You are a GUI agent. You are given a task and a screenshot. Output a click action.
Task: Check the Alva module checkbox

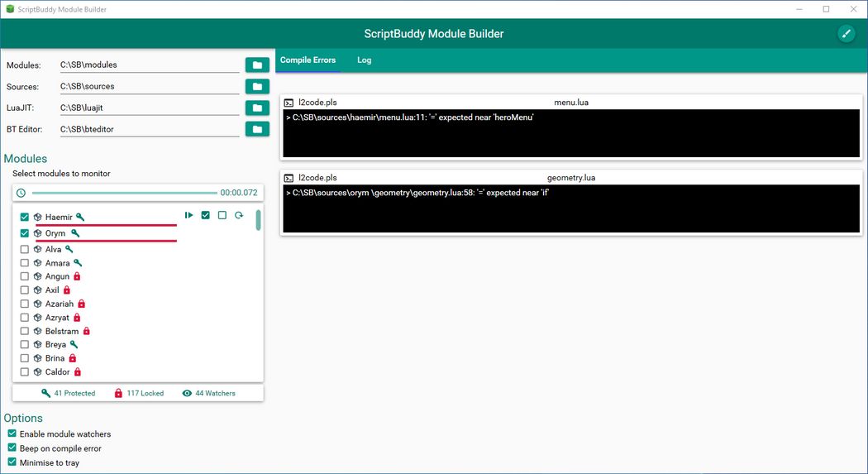(25, 249)
